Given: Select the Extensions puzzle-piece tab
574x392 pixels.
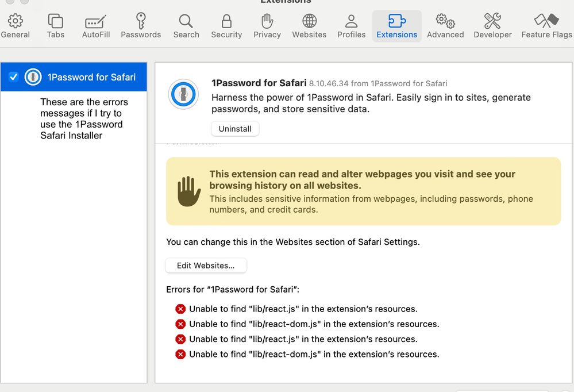Looking at the screenshot, I should pyautogui.click(x=397, y=26).
